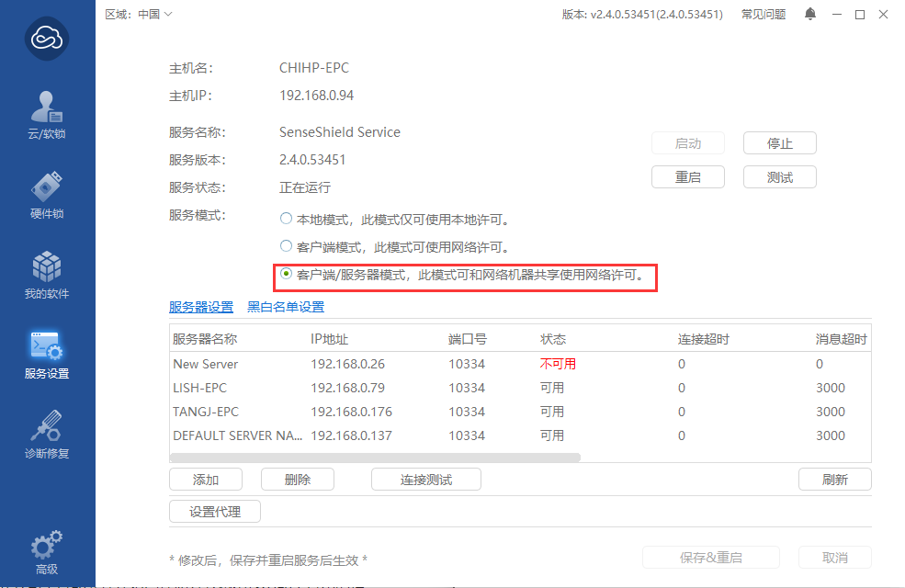Image resolution: width=905 pixels, height=588 pixels.
Task: Click the 启动 start button
Action: (x=688, y=143)
